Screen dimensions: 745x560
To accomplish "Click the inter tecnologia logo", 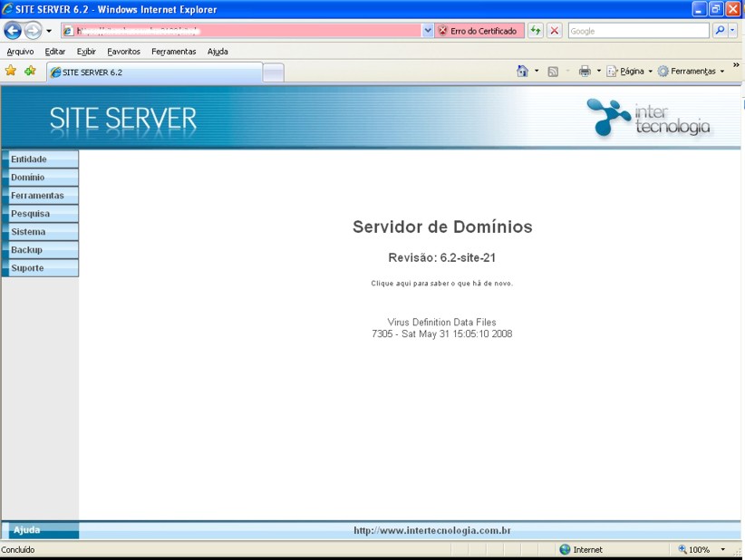I will [x=648, y=117].
